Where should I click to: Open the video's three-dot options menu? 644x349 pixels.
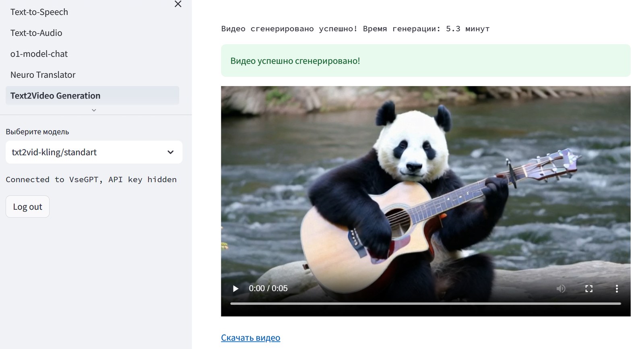pyautogui.click(x=617, y=289)
